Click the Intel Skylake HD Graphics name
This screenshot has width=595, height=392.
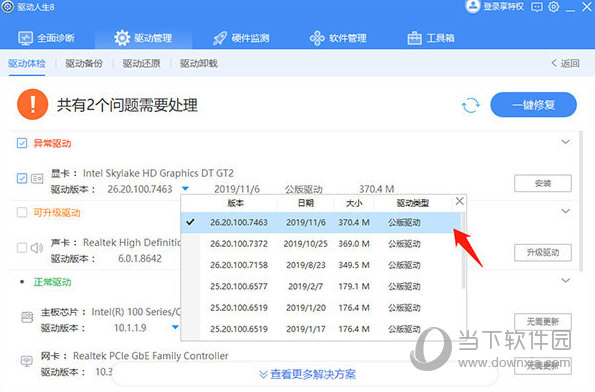tap(158, 173)
